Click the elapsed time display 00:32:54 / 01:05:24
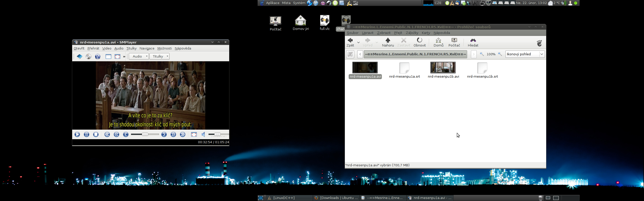Viewport: 644px width, 201px height. pos(213,142)
